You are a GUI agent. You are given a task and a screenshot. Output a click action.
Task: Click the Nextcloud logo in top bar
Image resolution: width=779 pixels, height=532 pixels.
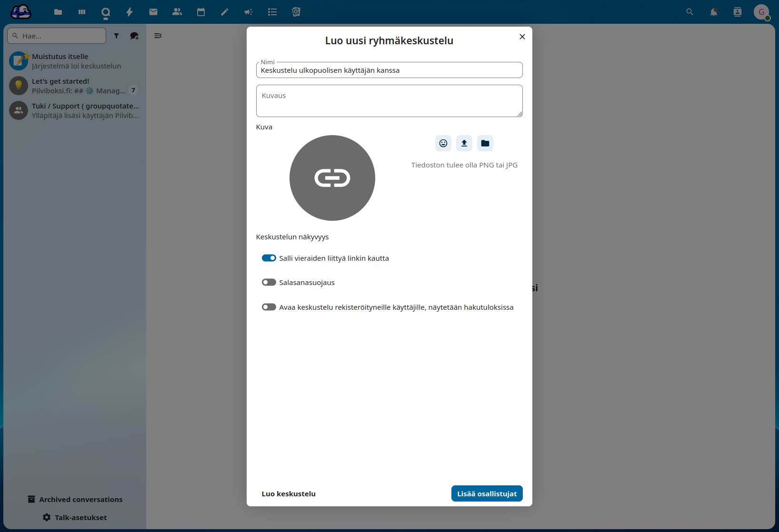point(21,12)
